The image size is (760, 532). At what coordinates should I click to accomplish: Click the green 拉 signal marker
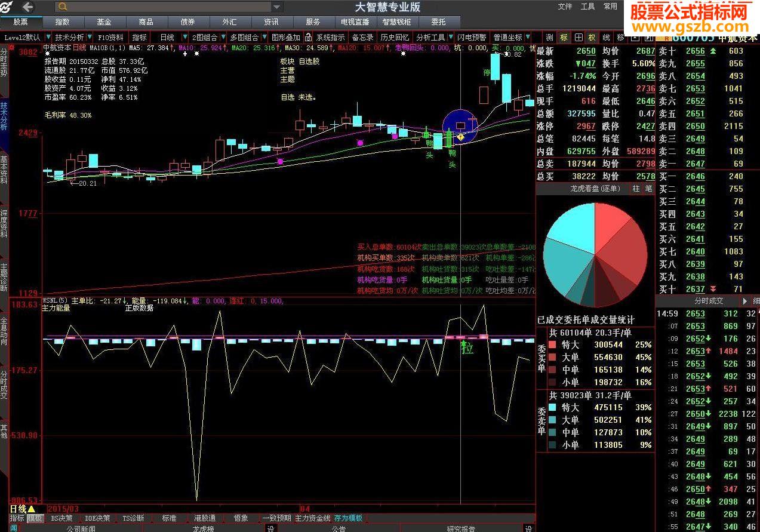(x=467, y=348)
